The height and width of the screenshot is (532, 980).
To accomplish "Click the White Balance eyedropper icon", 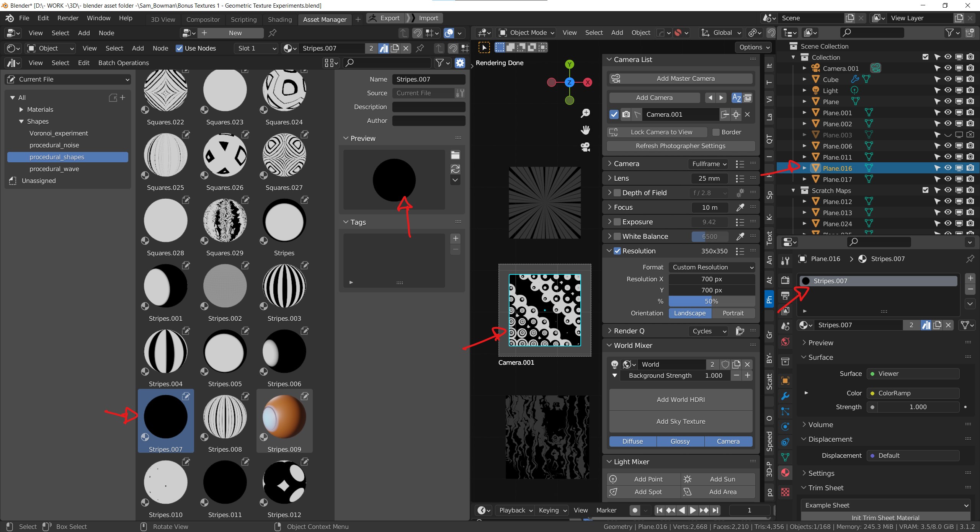I will click(x=740, y=236).
